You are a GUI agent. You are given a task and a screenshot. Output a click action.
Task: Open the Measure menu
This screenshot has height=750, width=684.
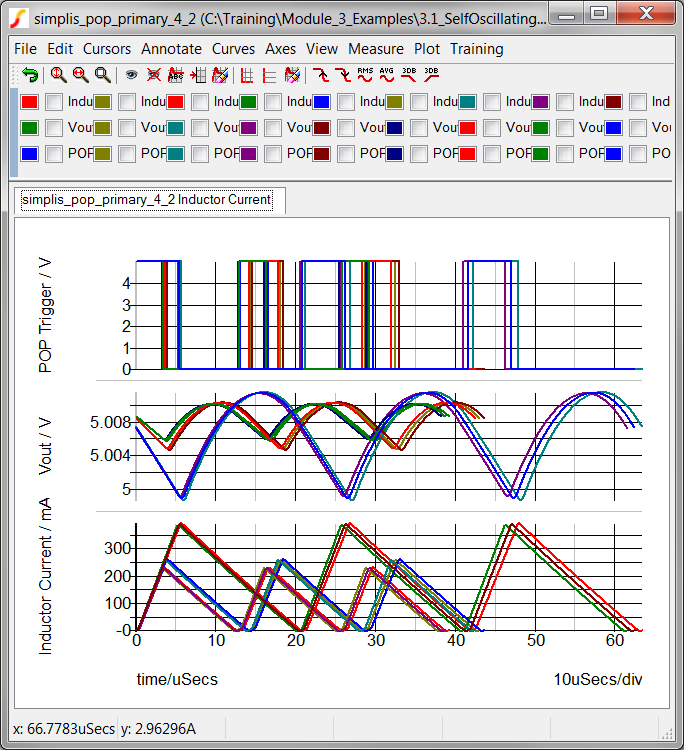click(x=376, y=49)
